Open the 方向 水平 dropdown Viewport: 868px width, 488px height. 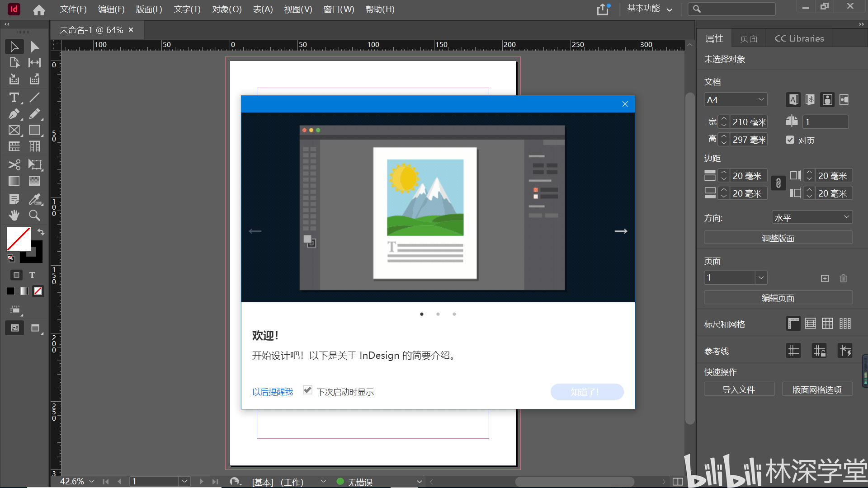click(812, 217)
